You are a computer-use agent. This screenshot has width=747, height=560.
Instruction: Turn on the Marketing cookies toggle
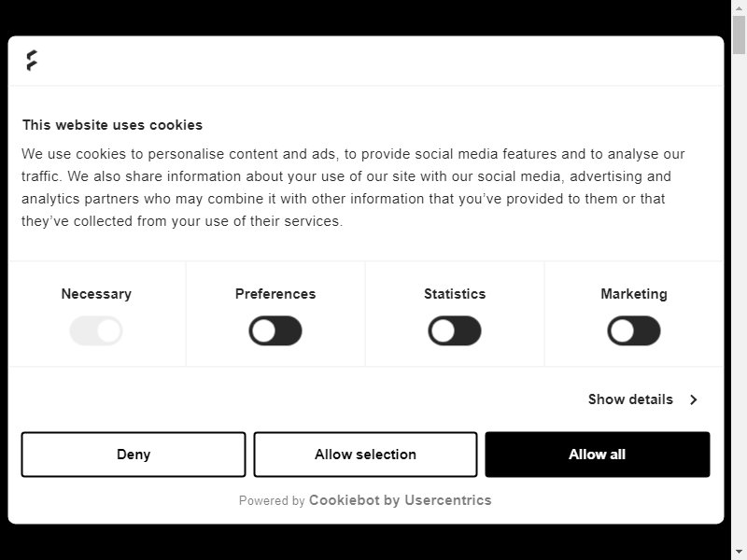tap(634, 330)
